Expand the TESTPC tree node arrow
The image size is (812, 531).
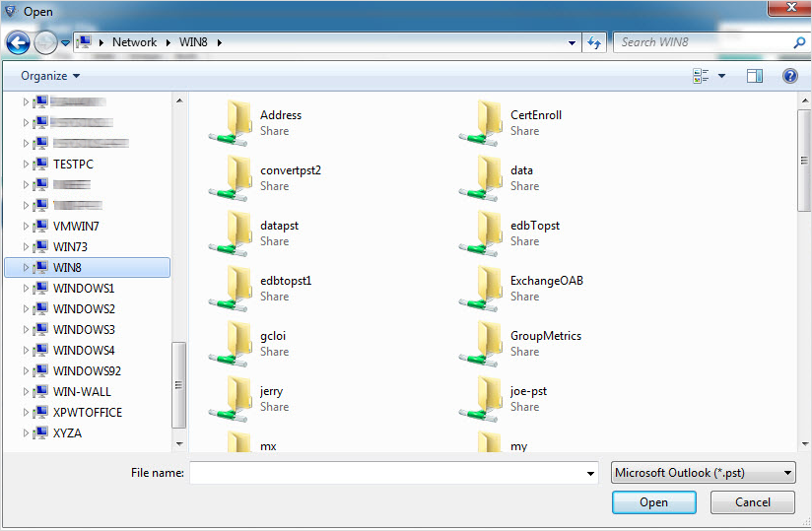[26, 165]
